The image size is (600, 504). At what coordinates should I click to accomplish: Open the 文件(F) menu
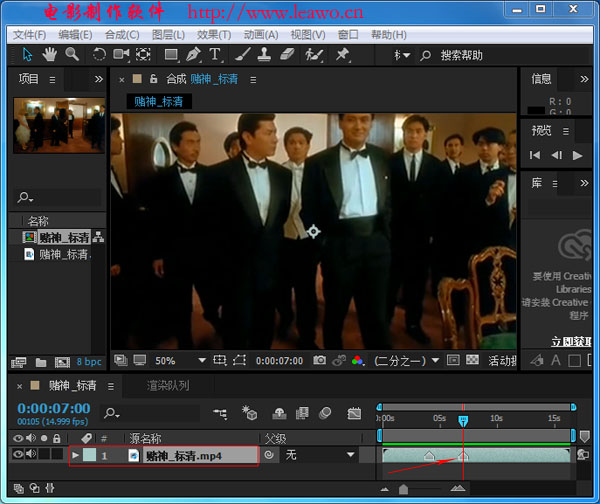click(x=29, y=35)
